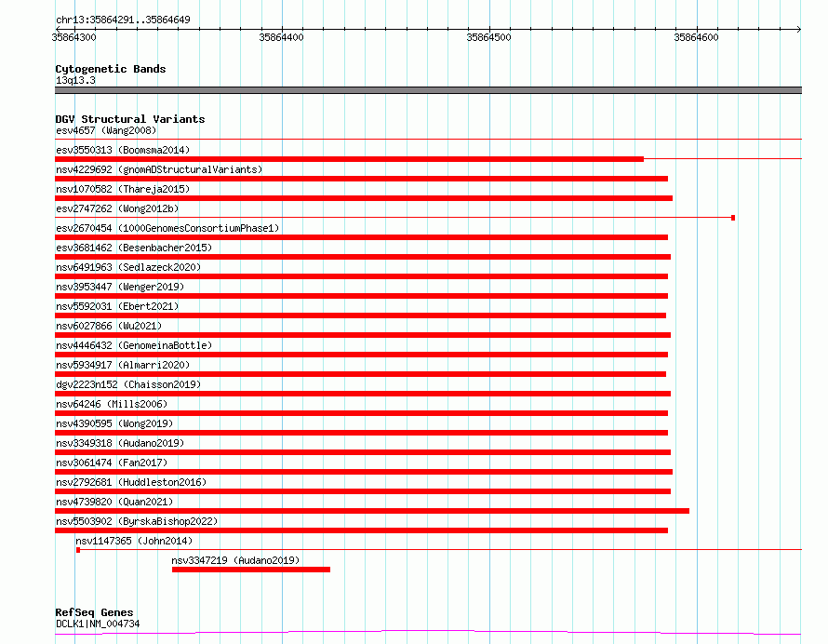This screenshot has height=644, width=828.
Task: Click the red bar under nsv1070582
Action: pos(364,198)
